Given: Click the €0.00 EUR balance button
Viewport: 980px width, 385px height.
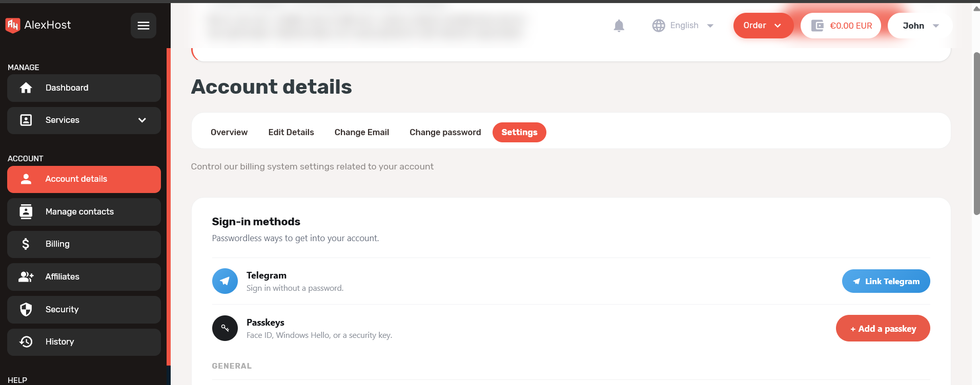Looking at the screenshot, I should click(x=841, y=26).
